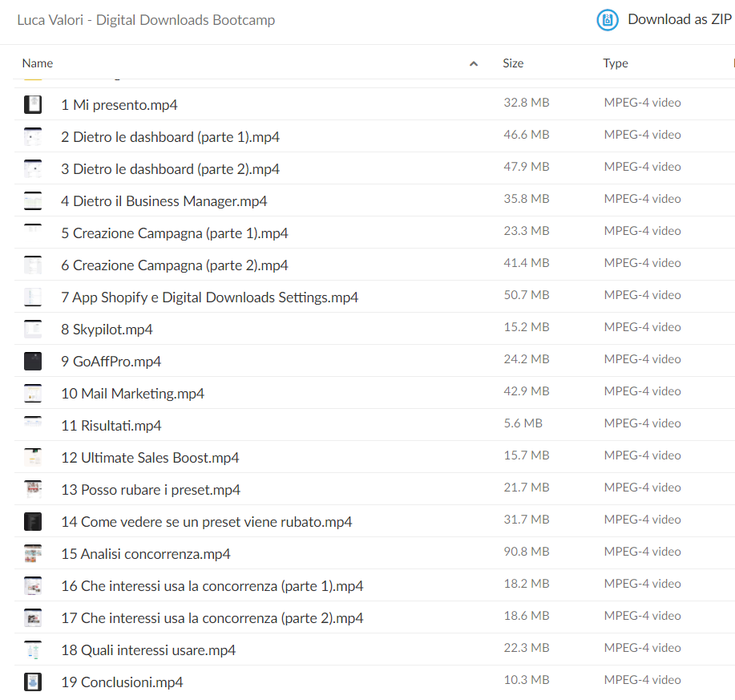The width and height of the screenshot is (735, 700).
Task: Open 5 Creazione Campagna (parte 1).mp4
Action: (x=175, y=233)
